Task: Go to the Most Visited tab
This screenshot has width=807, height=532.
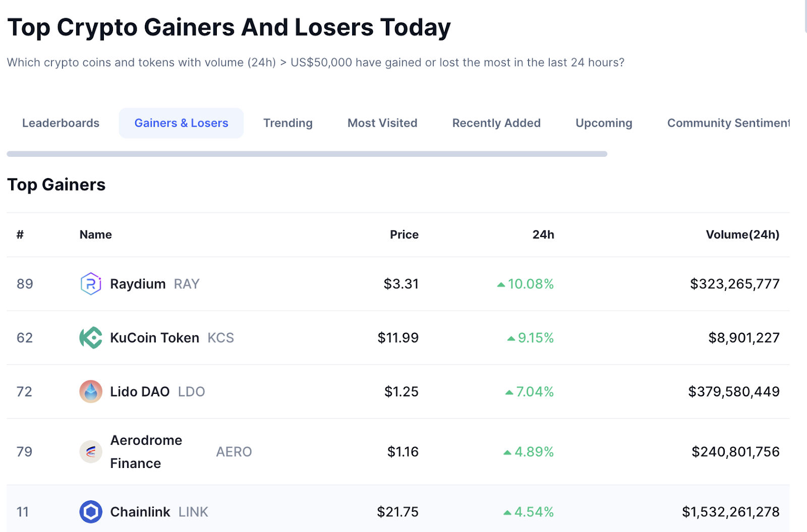Action: click(382, 123)
